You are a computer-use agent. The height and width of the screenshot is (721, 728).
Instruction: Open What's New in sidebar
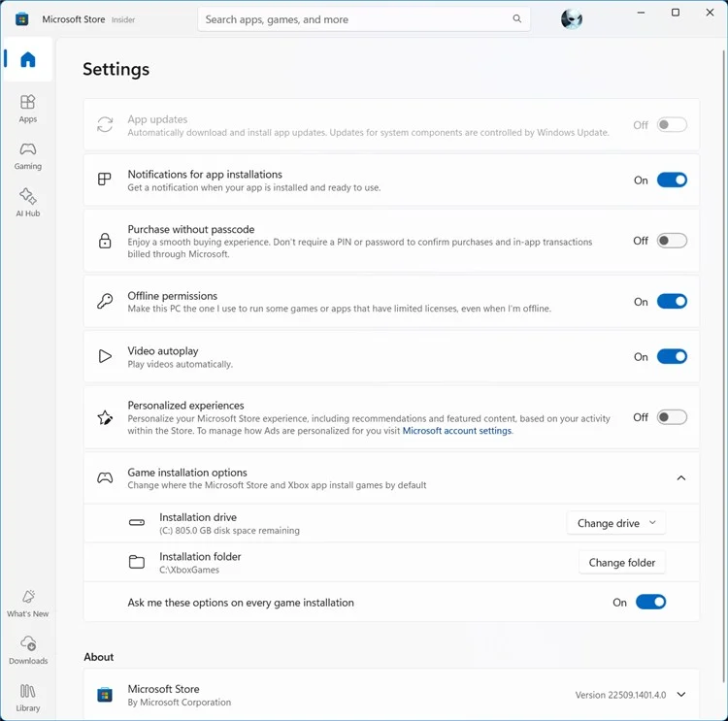[x=28, y=603]
